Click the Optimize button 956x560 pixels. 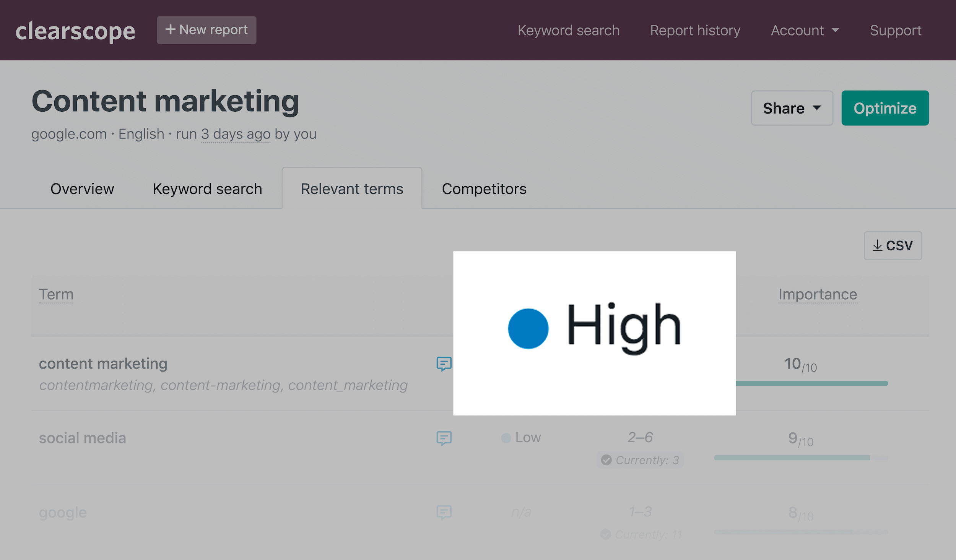(x=884, y=108)
